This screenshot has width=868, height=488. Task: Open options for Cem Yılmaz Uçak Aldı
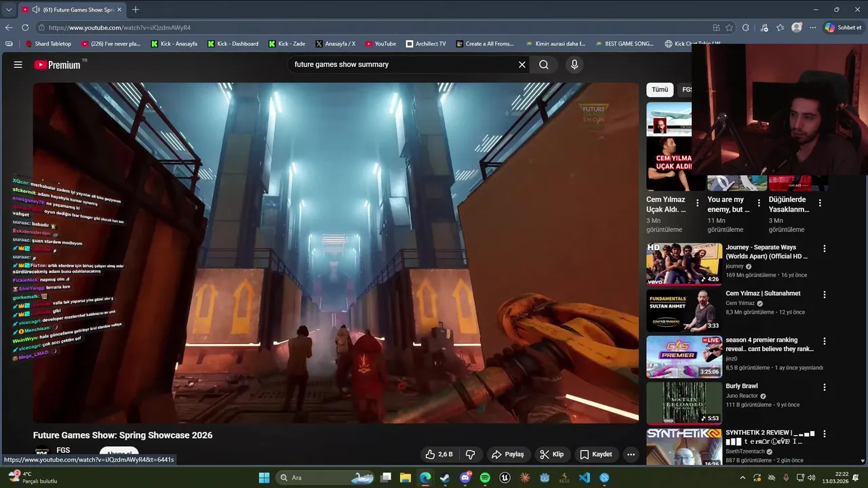point(697,203)
